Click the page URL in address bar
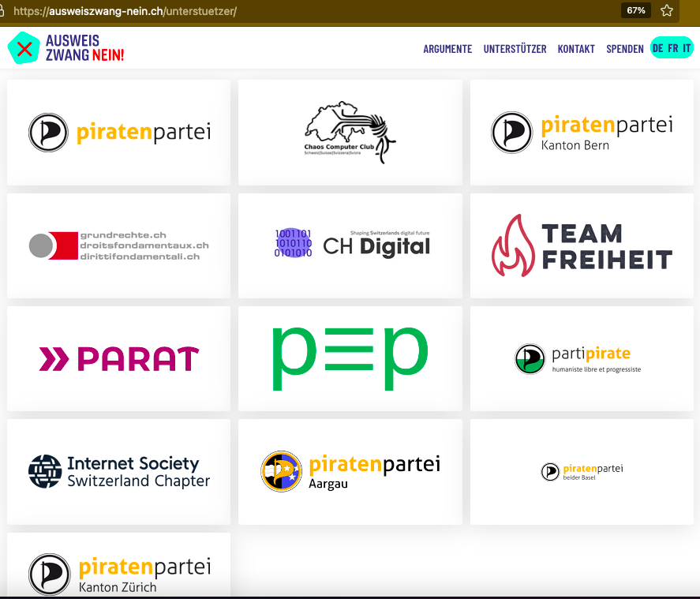 click(x=125, y=11)
